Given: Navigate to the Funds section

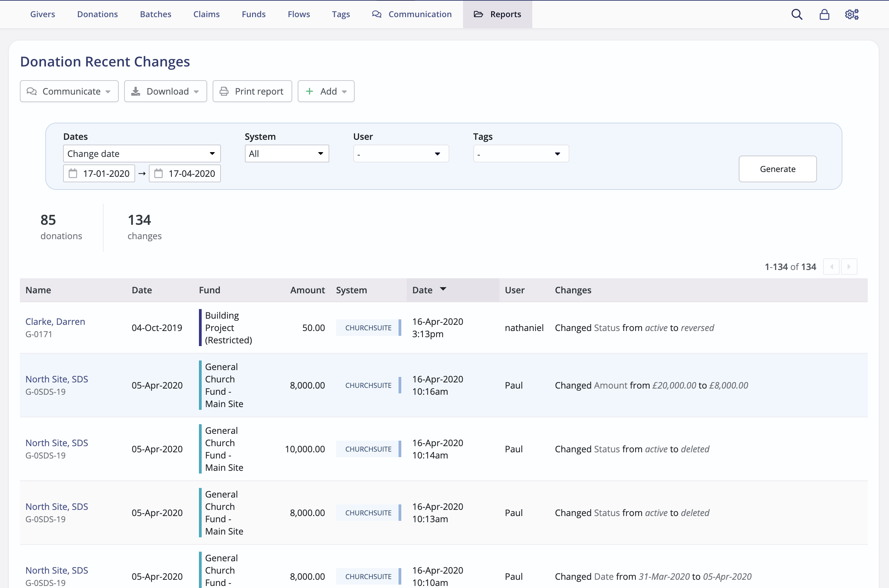Looking at the screenshot, I should pyautogui.click(x=253, y=14).
